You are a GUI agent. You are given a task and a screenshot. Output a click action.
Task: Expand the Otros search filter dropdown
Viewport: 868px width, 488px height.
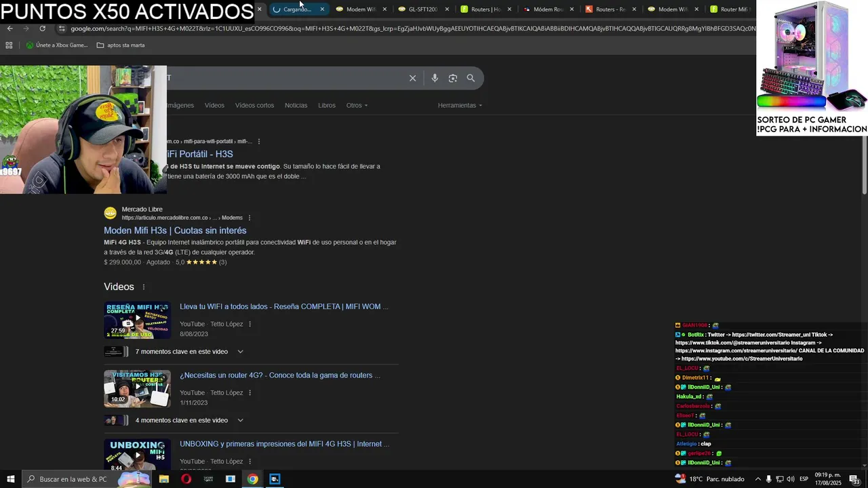pyautogui.click(x=357, y=105)
